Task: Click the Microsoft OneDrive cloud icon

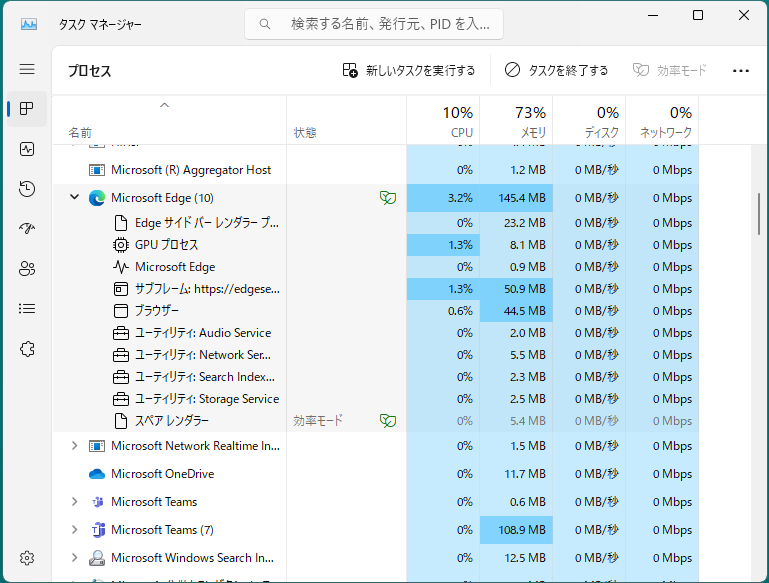Action: pyautogui.click(x=97, y=474)
